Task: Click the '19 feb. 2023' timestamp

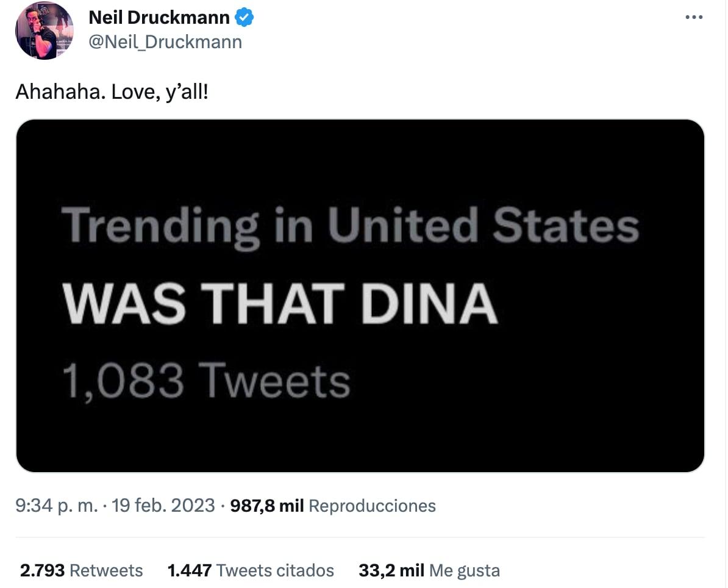Action: (162, 505)
